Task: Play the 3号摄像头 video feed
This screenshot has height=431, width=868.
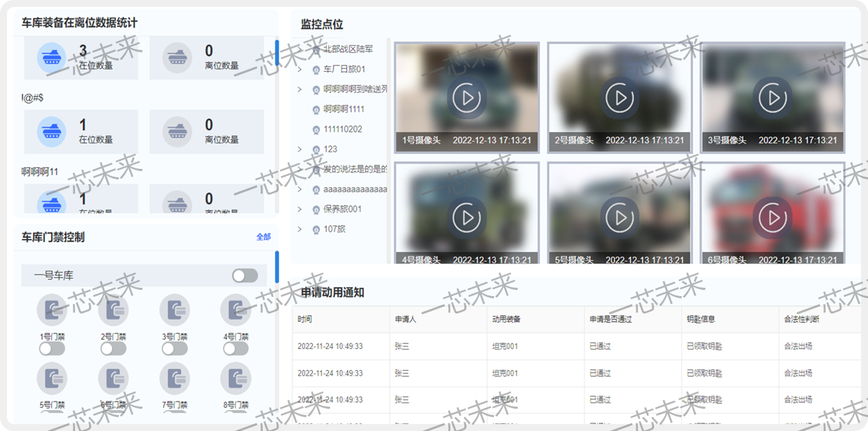Action: click(x=773, y=98)
